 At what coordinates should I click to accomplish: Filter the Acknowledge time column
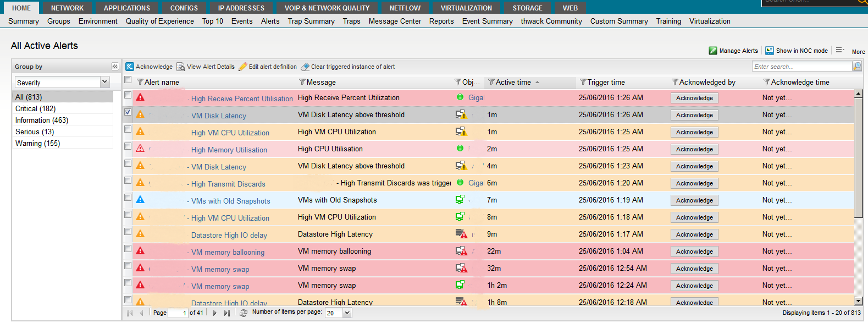767,82
